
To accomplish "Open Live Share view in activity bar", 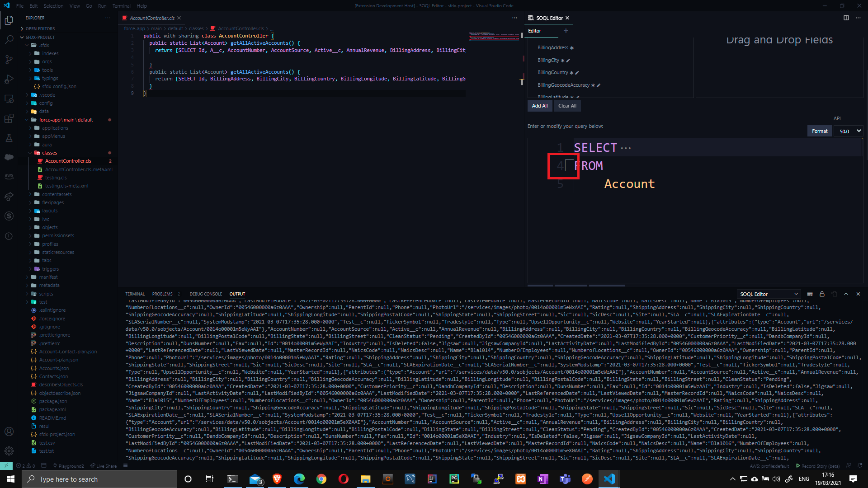I will [x=9, y=197].
